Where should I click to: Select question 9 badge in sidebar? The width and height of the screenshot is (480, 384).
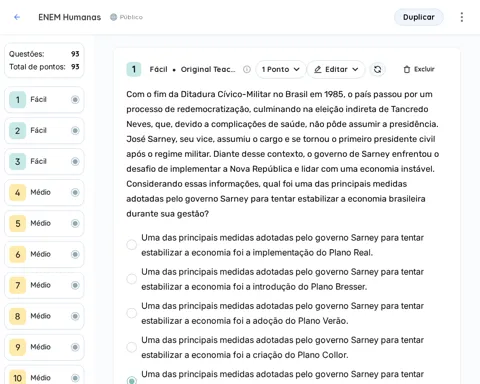(17, 347)
